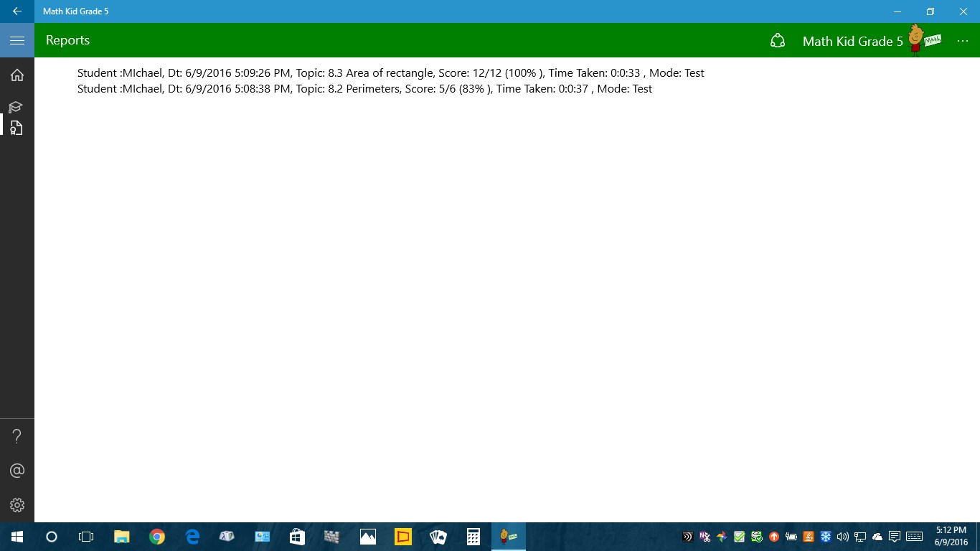Open the Calculator taskbar icon
The height and width of the screenshot is (551, 980).
click(473, 537)
